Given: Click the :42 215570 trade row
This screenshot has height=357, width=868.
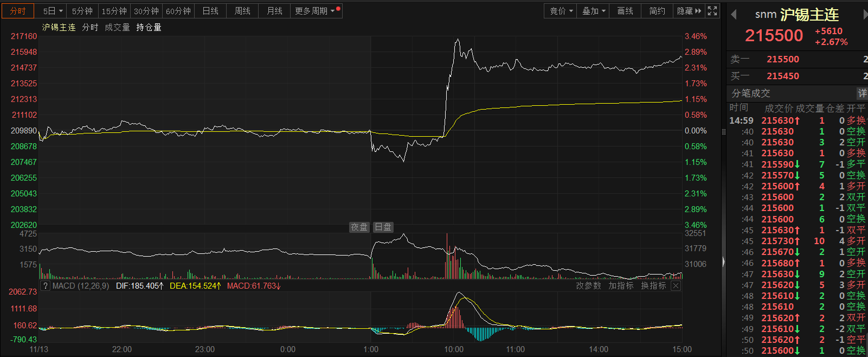Looking at the screenshot, I should point(797,175).
